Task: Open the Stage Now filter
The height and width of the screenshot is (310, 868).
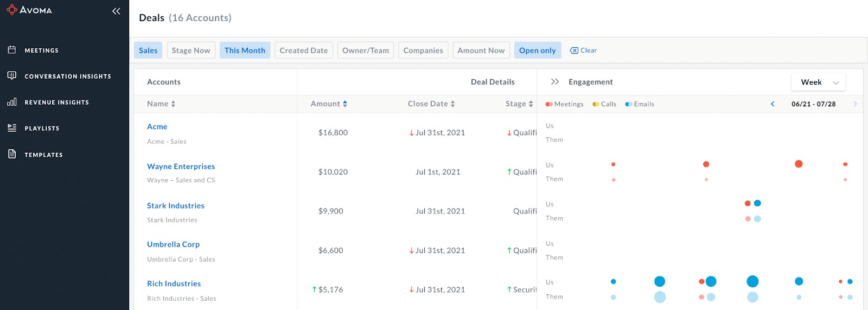Action: click(x=191, y=50)
